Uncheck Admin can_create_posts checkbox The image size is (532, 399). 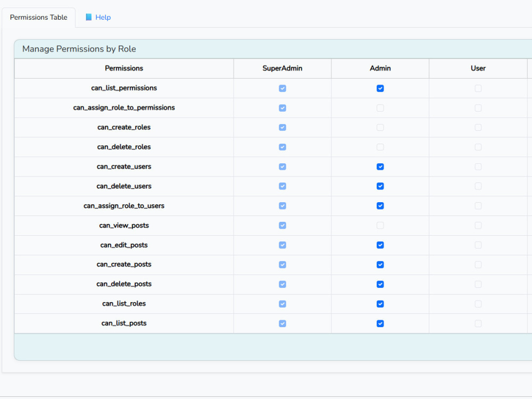click(x=380, y=264)
